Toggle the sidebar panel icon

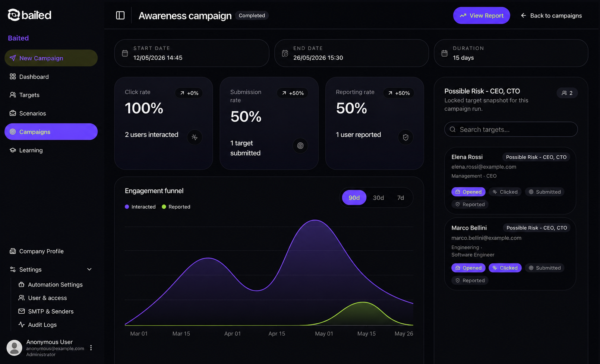point(120,15)
